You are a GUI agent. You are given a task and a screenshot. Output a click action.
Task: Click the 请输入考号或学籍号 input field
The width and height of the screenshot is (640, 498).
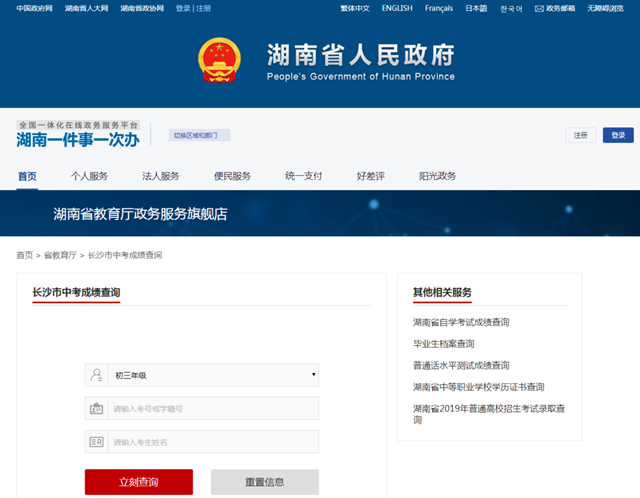coord(213,409)
